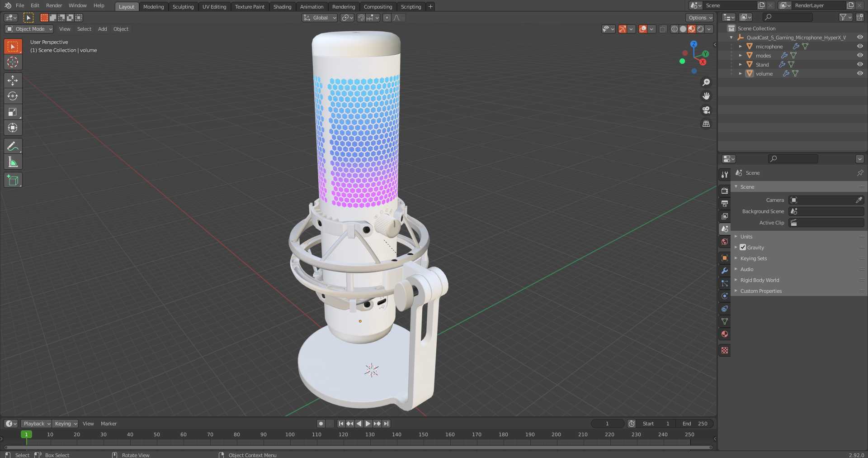Open the Material properties tab
Screen dimensions: 868x458
pos(725,334)
